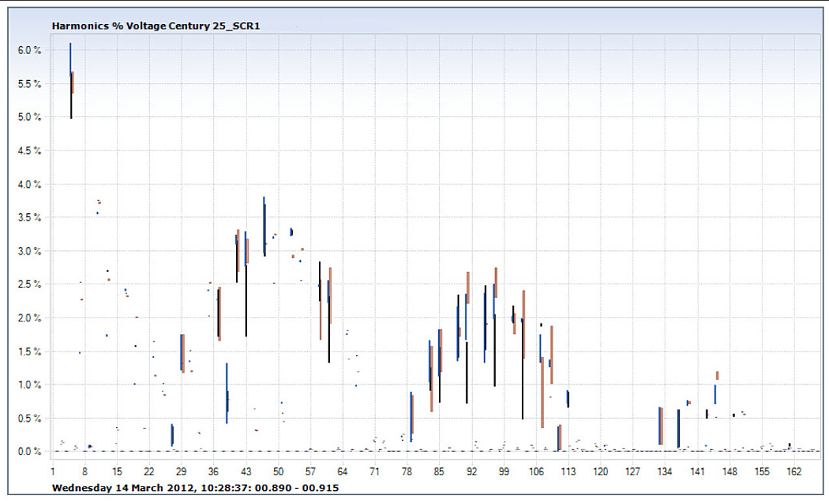Click the orange bar above harmonic 145

[717, 376]
